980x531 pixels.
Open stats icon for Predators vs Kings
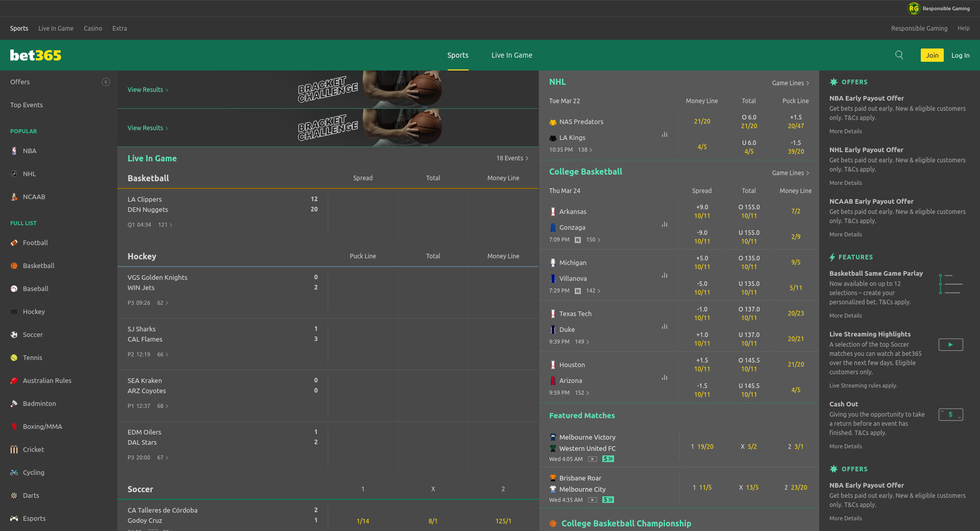tap(665, 134)
